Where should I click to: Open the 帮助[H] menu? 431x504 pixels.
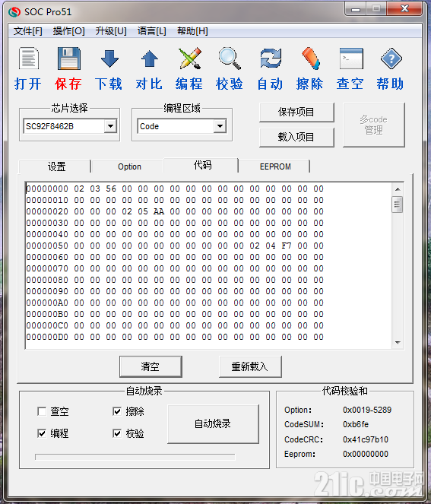pos(192,31)
